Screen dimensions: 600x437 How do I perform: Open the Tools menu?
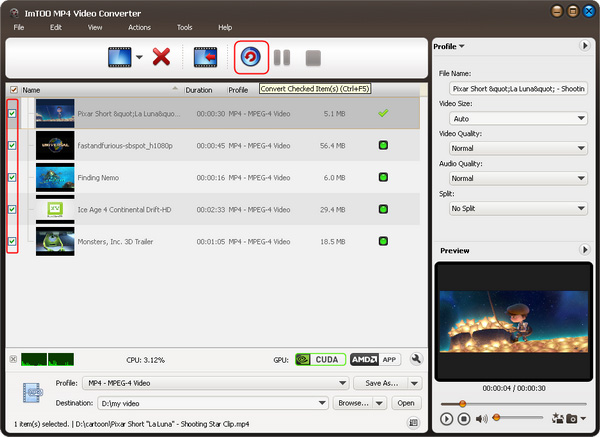click(184, 28)
